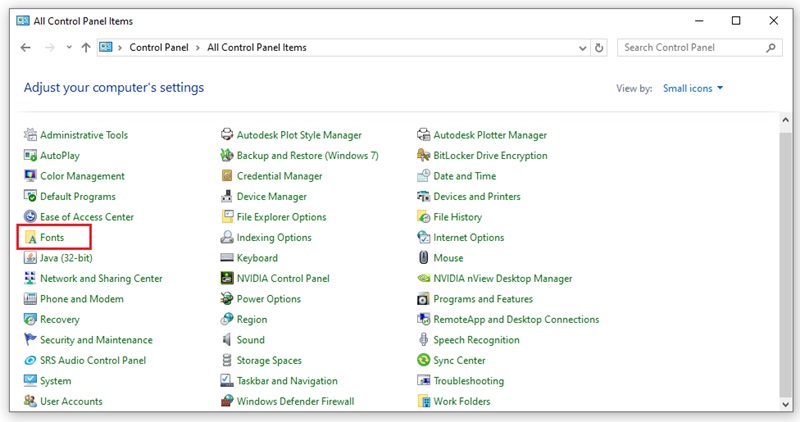Open the Administrative Tools icon
Viewport: 800px width, 422px height.
click(x=30, y=135)
